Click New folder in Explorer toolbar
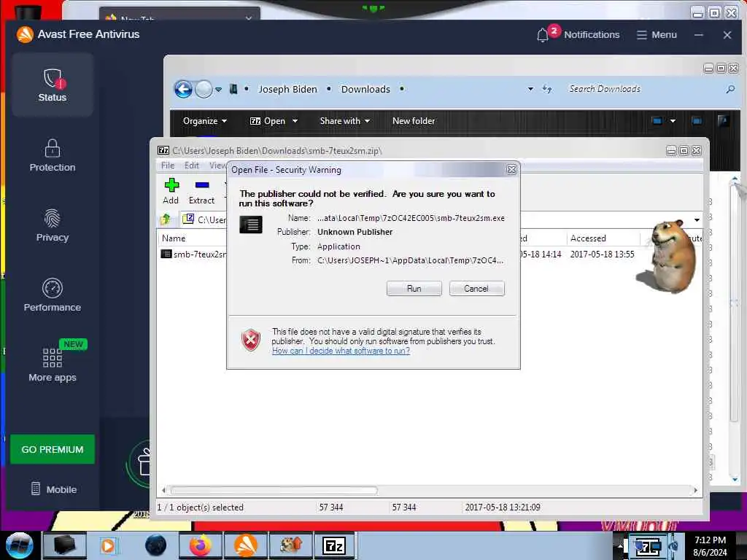The width and height of the screenshot is (747, 560). 414,121
